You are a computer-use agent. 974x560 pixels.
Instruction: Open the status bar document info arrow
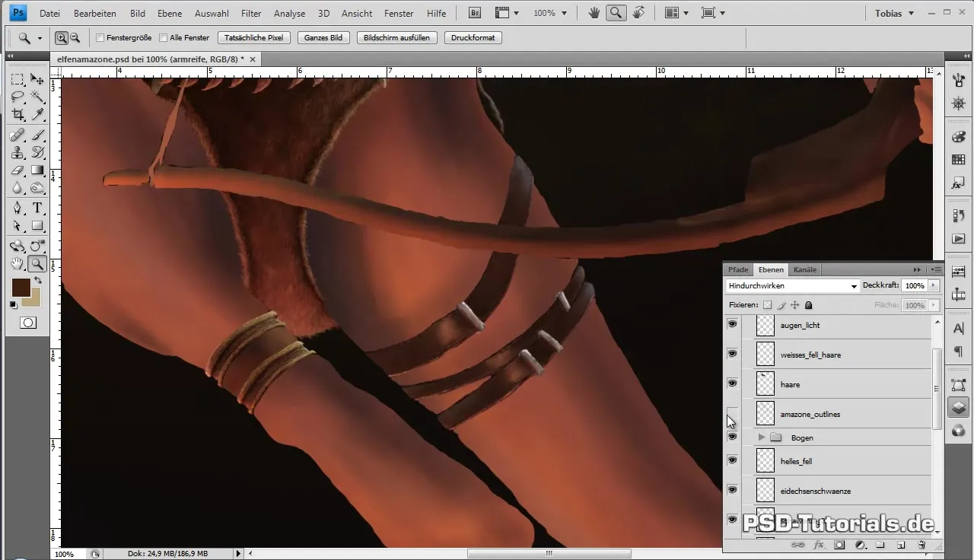[x=238, y=554]
